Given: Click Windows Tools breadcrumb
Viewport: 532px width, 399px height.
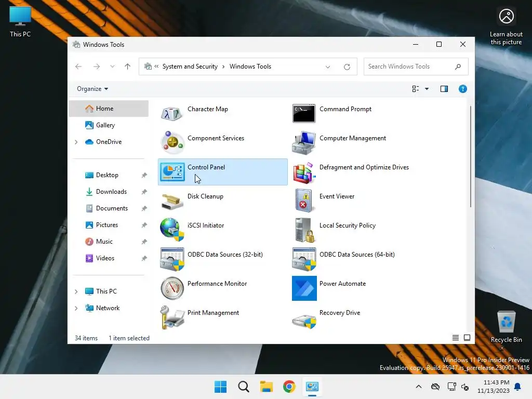Looking at the screenshot, I should click(250, 66).
